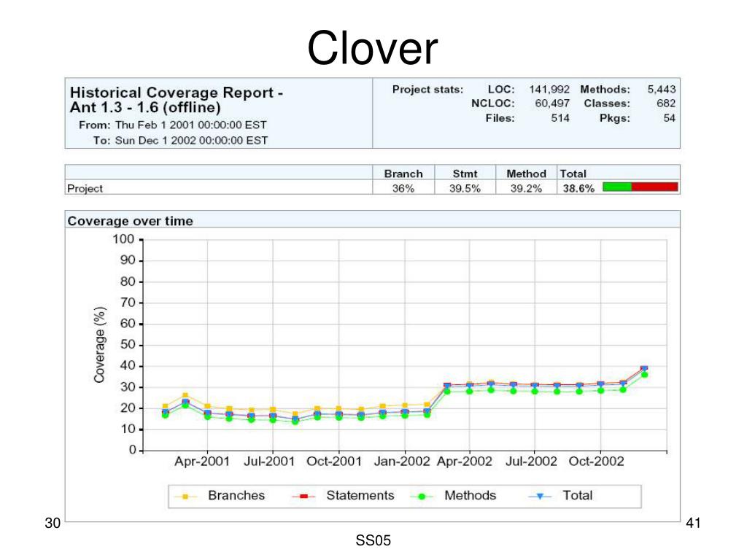This screenshot has height=560, width=747.
Task: Click the Statements legend label
Action: [360, 496]
